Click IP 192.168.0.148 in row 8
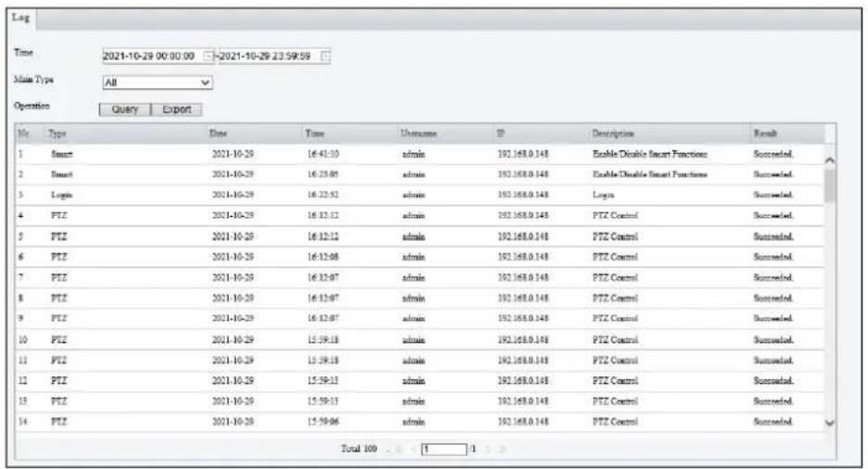Viewport: 868px width, 469px height. pyautogui.click(x=523, y=298)
